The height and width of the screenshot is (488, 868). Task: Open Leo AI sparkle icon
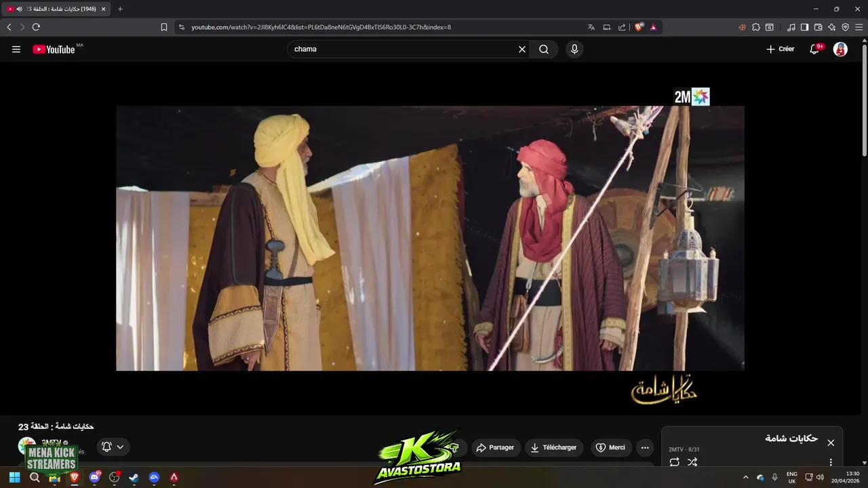[831, 27]
